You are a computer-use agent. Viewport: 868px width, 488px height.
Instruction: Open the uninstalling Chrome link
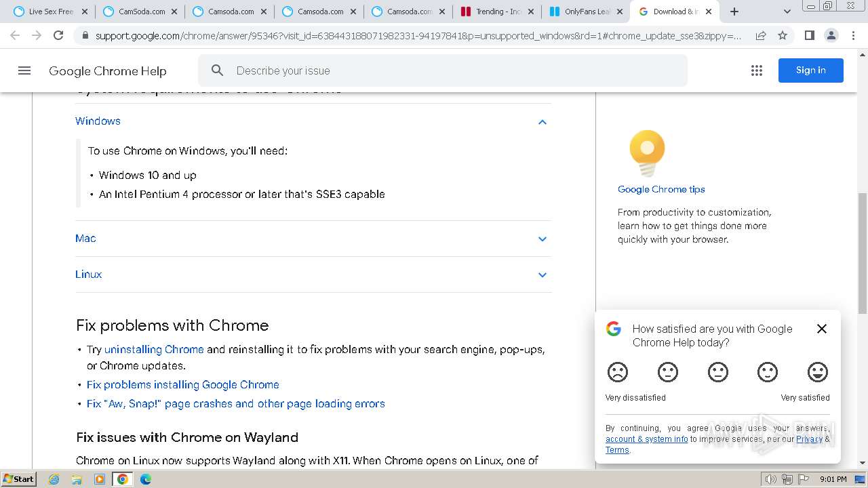(x=154, y=350)
